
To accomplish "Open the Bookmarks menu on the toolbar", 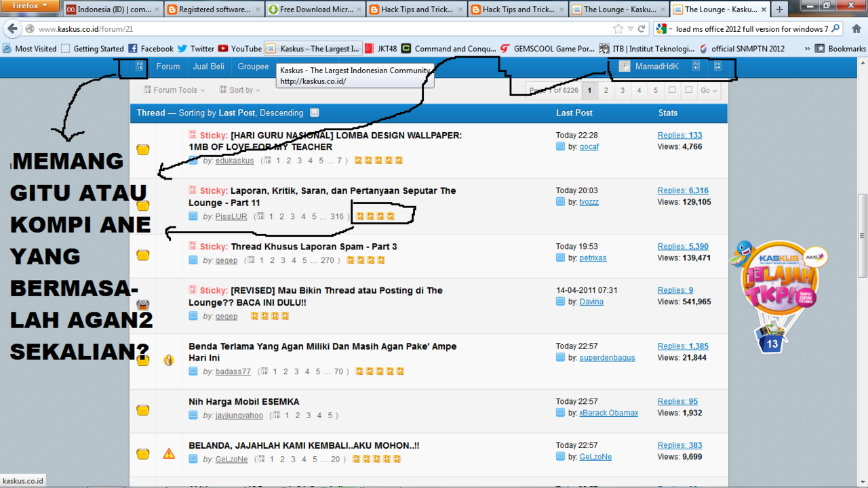I will [x=840, y=49].
